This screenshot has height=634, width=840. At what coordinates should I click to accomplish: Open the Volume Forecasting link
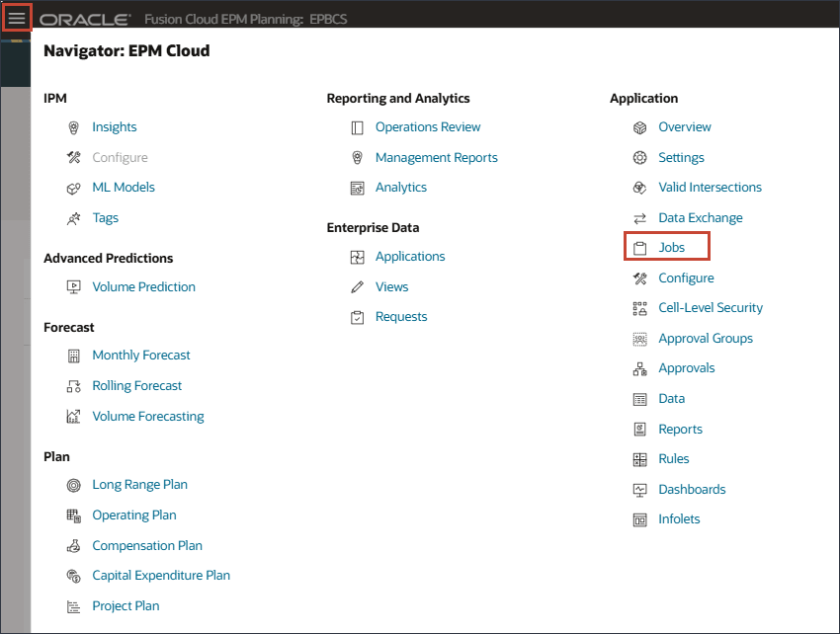(148, 417)
